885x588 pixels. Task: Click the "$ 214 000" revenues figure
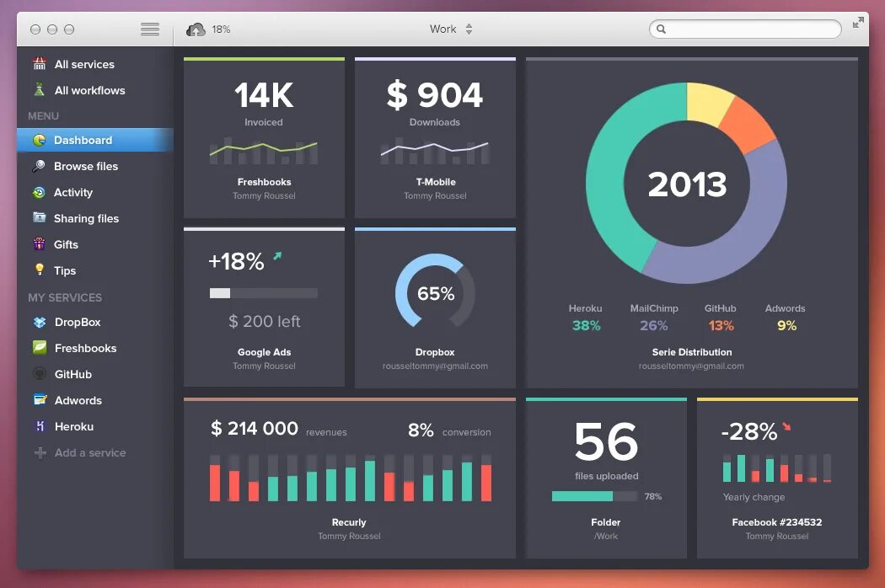pyautogui.click(x=254, y=428)
